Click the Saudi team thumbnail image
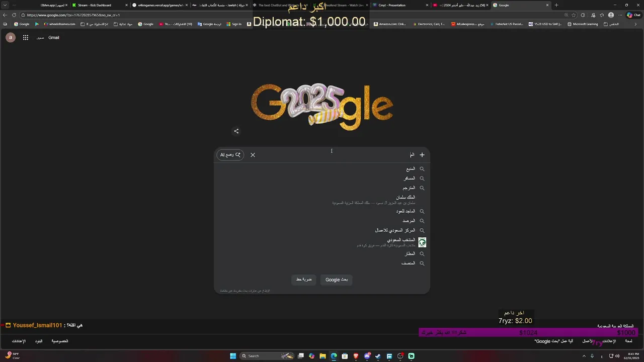 (x=422, y=242)
